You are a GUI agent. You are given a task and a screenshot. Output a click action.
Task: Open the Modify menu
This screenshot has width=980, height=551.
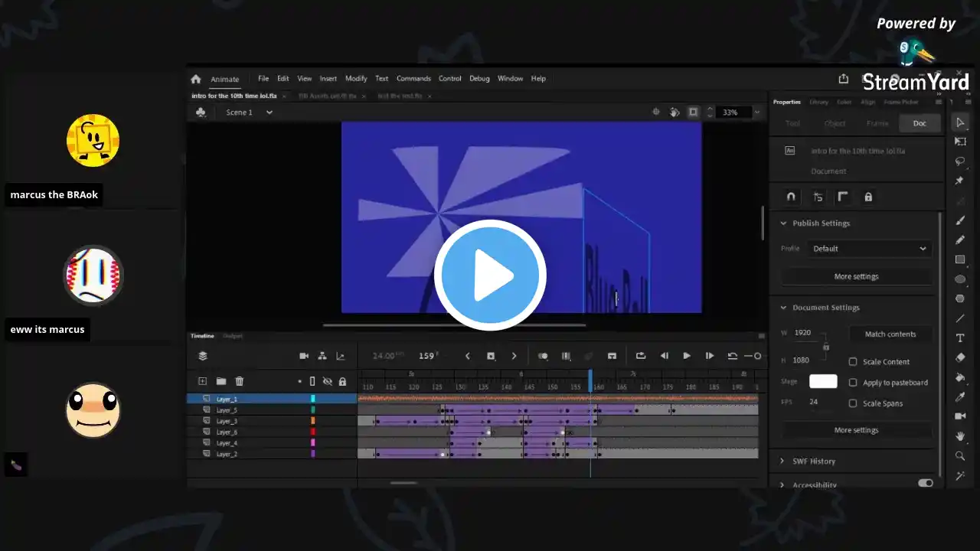coord(356,79)
